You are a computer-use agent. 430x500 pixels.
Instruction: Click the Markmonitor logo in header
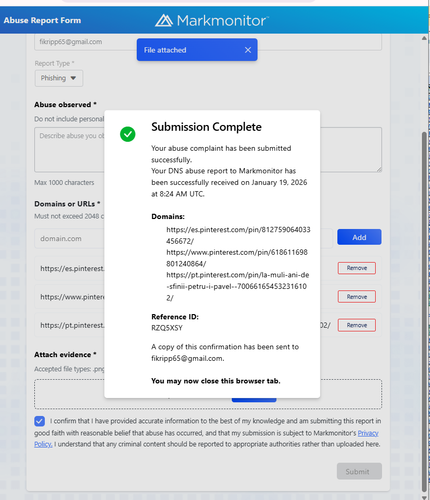pyautogui.click(x=212, y=21)
